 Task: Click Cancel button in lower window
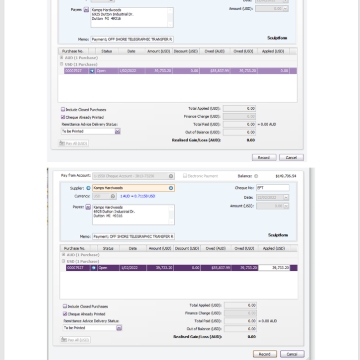[292, 354]
